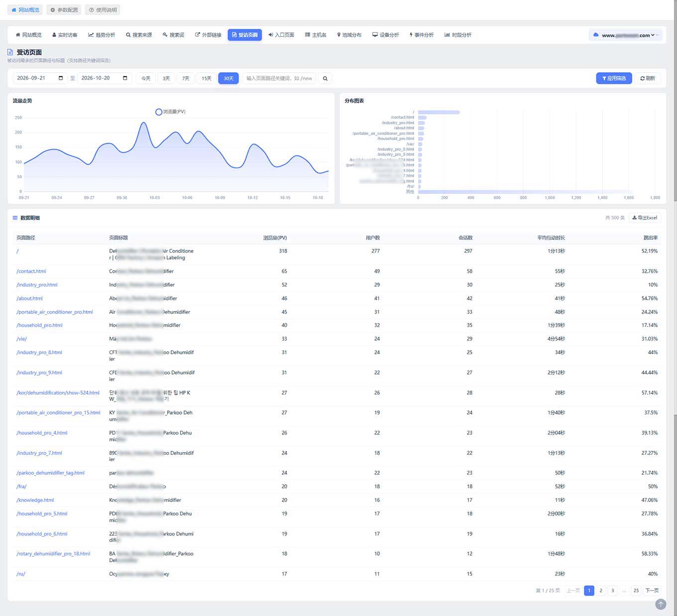
Task: Click the scroll-to-top arrow icon
Action: coord(661,604)
